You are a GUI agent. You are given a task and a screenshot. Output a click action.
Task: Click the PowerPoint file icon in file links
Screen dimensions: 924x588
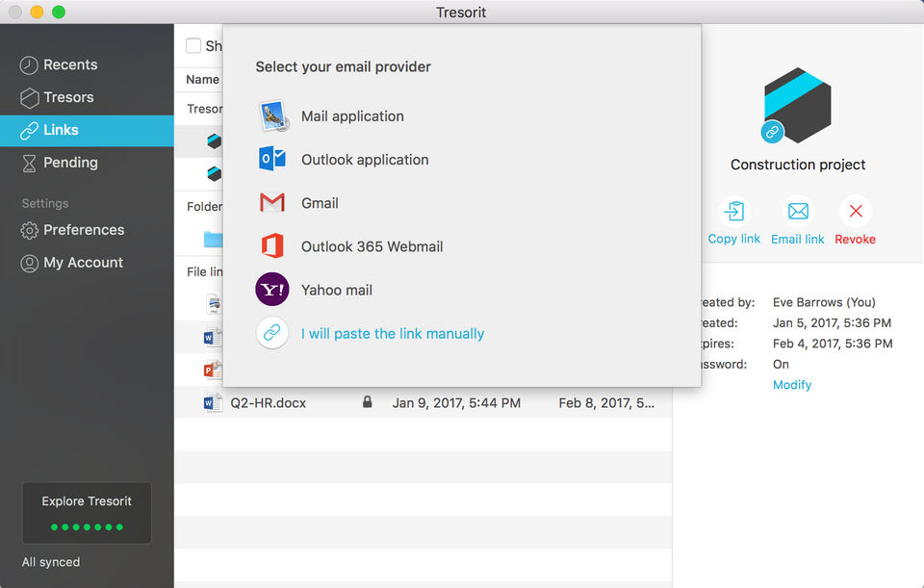tap(212, 370)
